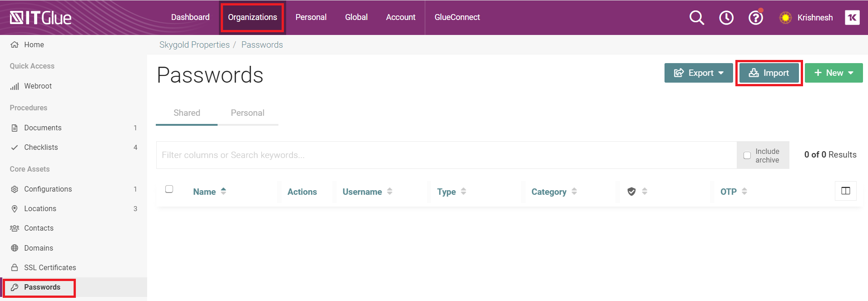This screenshot has width=868, height=301.
Task: Open the GlueConnect menu
Action: tap(457, 17)
